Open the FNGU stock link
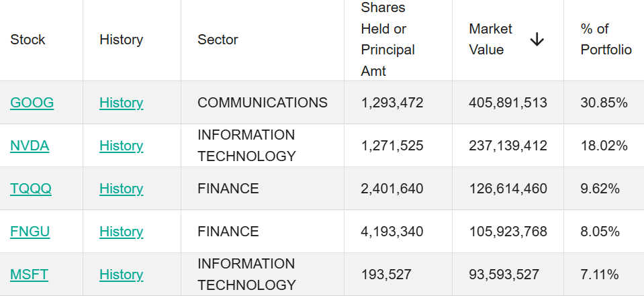 pos(30,232)
